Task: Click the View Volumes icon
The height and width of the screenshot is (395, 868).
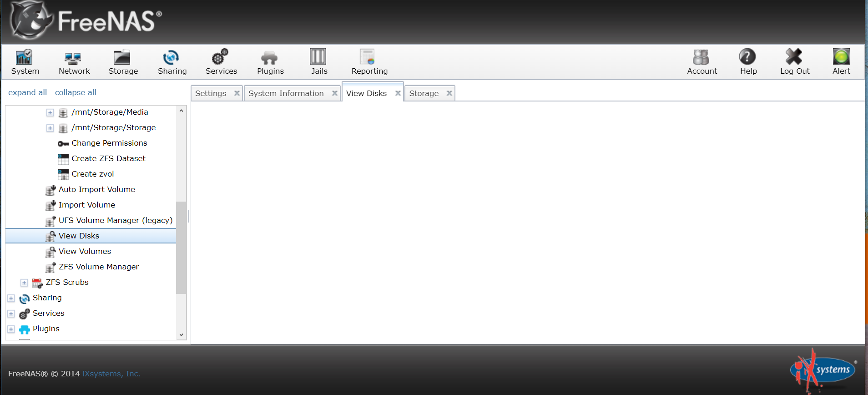Action: (50, 252)
